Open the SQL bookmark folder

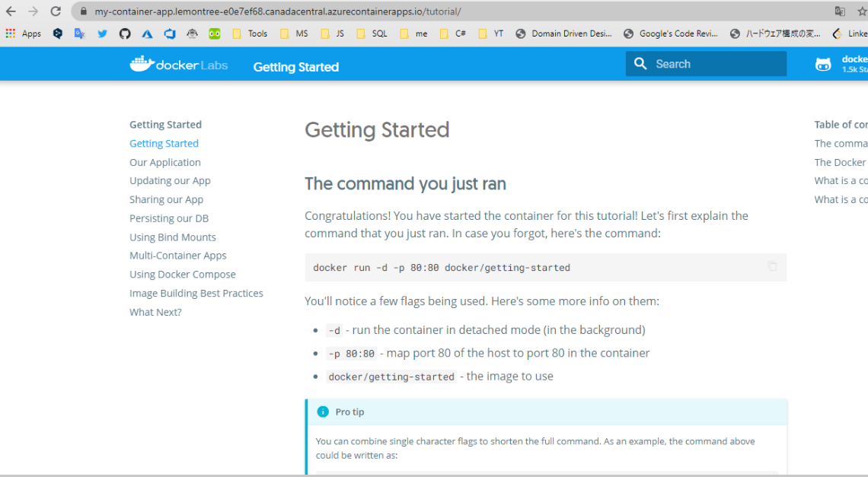click(x=372, y=33)
